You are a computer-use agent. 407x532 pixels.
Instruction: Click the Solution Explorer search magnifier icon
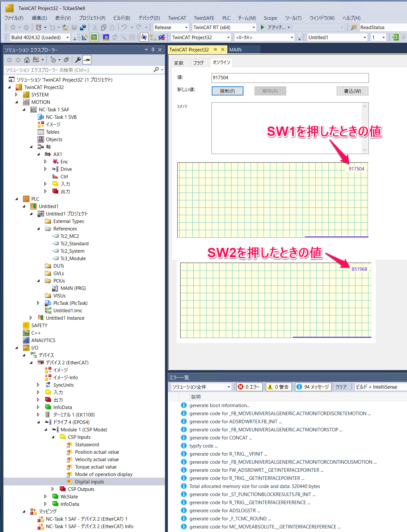[x=156, y=70]
